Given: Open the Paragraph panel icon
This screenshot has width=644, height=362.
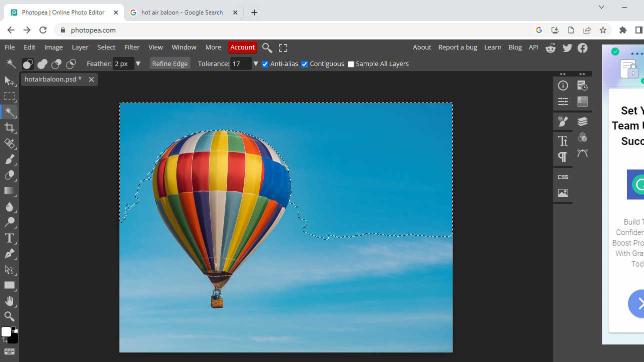Looking at the screenshot, I should coord(563,157).
